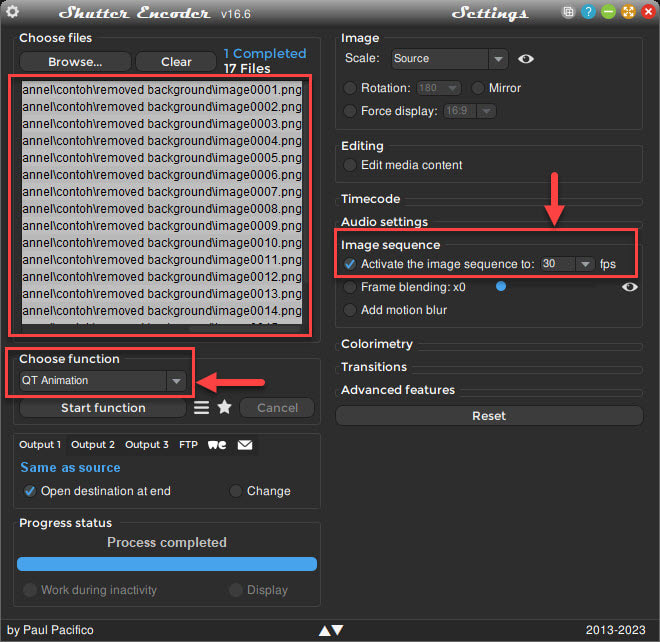This screenshot has height=642, width=660.
Task: Click the Clear button
Action: click(176, 62)
